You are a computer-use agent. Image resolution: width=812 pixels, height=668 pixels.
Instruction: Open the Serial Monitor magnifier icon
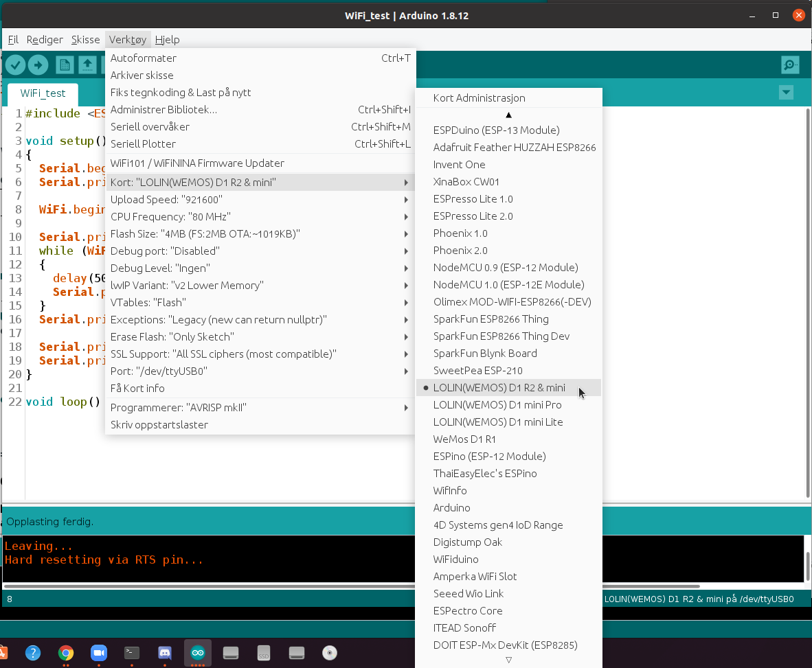tap(790, 65)
